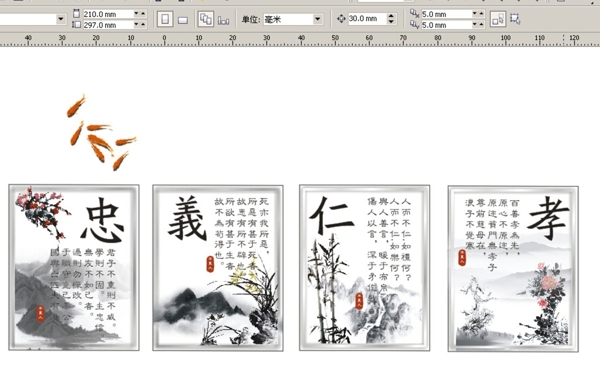Image resolution: width=600 pixels, height=387 pixels.
Task: Decrease the 30.0 mm nudge distance value
Action: [x=391, y=21]
